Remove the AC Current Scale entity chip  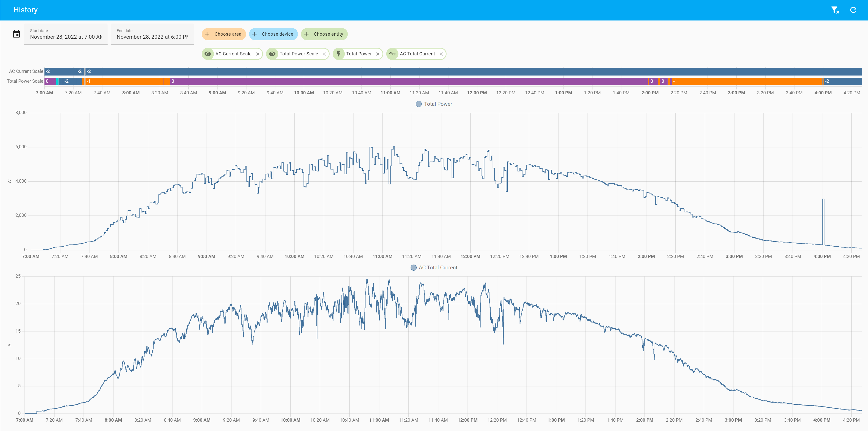pos(258,54)
